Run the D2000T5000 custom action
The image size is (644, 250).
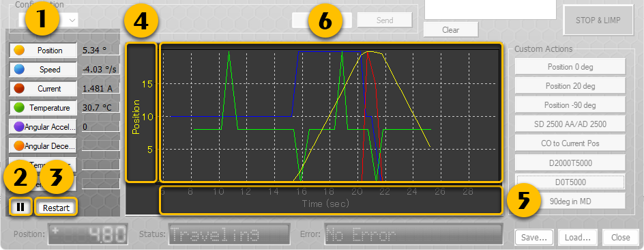click(570, 163)
